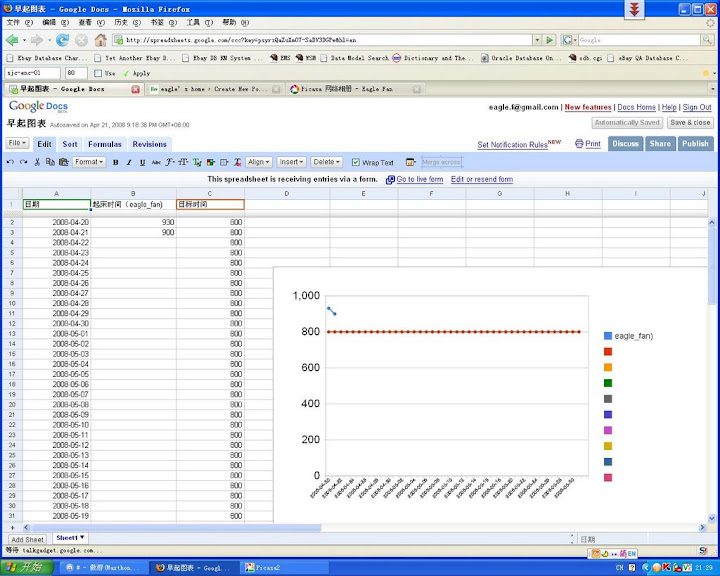
Task: Open the Edit or resend form link
Action: [x=482, y=180]
